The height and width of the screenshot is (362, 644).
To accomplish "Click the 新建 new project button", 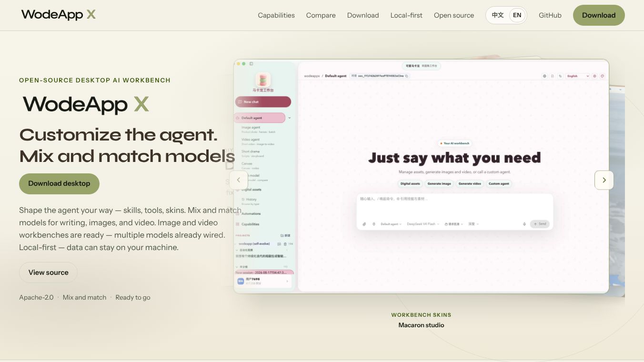I will pyautogui.click(x=285, y=235).
